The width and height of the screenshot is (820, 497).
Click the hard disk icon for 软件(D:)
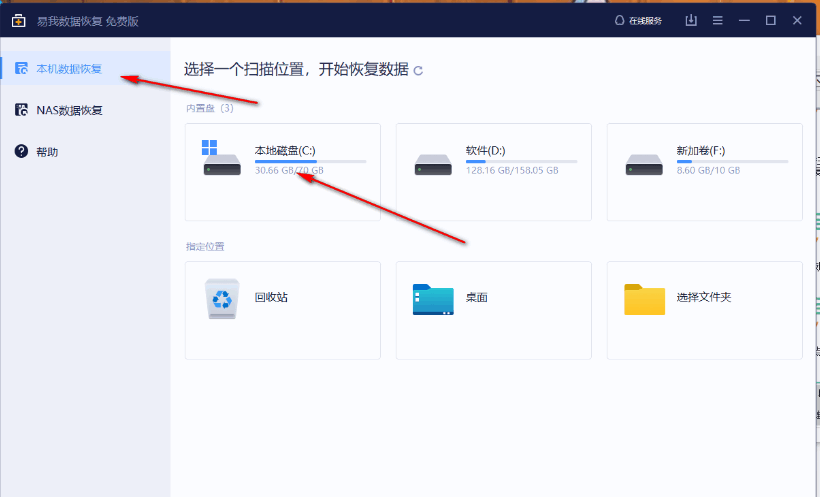[x=433, y=164]
